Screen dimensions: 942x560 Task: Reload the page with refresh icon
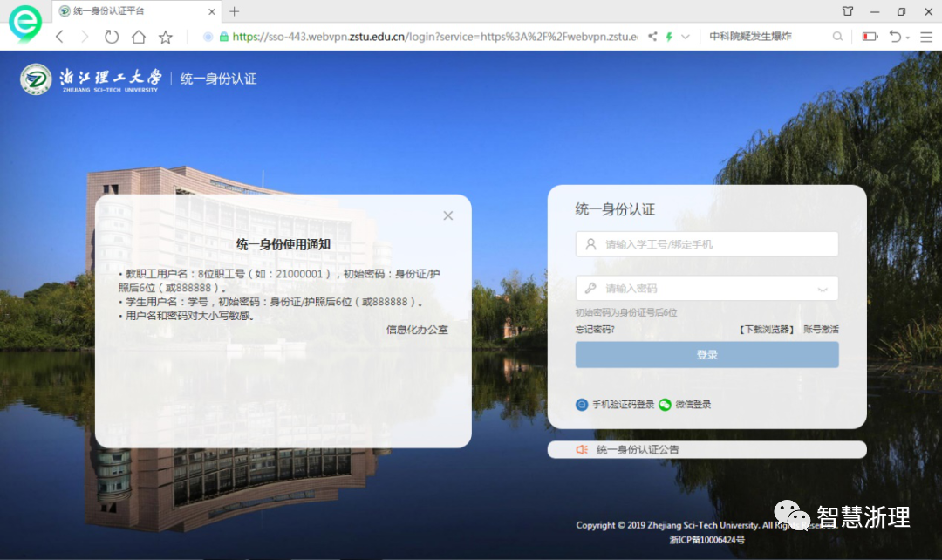tap(111, 37)
